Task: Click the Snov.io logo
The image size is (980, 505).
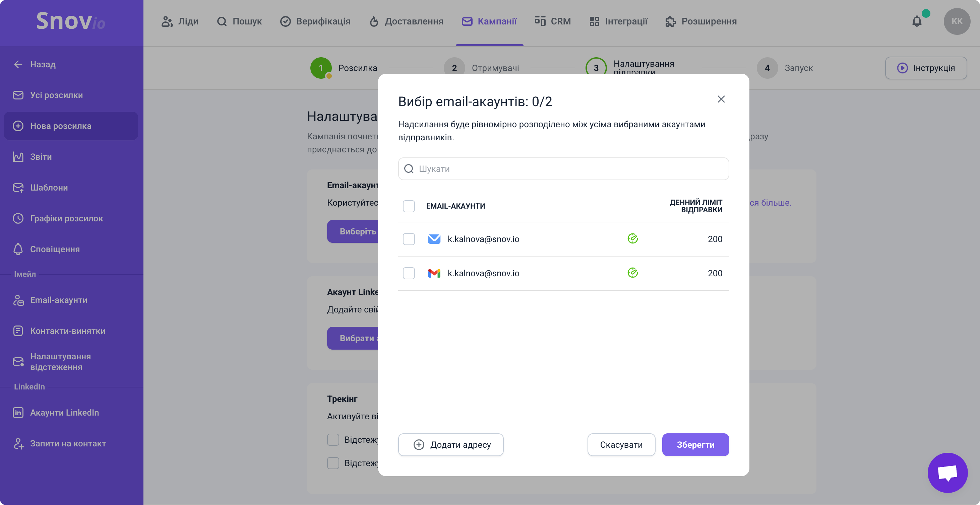Action: click(x=71, y=21)
